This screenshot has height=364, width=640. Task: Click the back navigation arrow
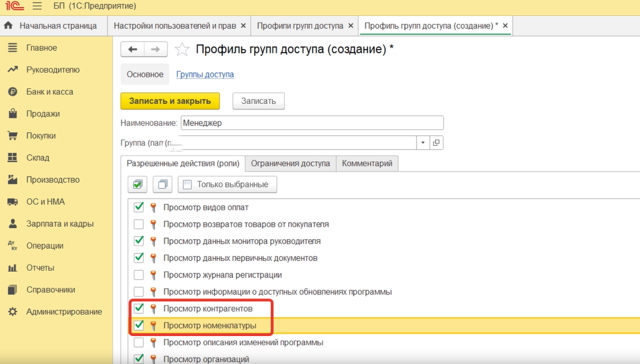133,50
